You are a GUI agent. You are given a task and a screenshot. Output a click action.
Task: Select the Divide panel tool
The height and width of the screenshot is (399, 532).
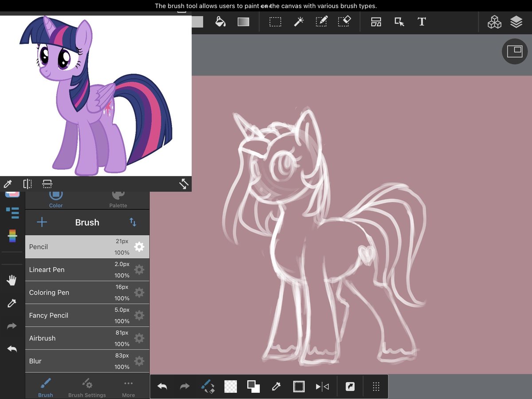(x=376, y=22)
